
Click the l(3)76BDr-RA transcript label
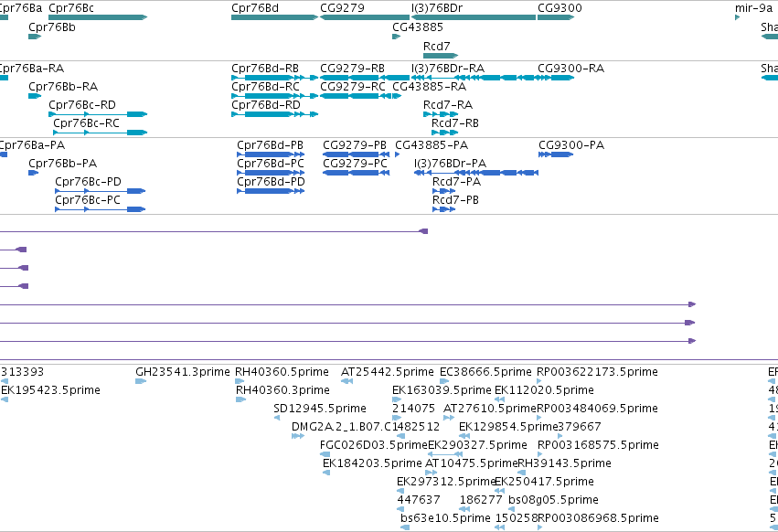click(x=448, y=69)
